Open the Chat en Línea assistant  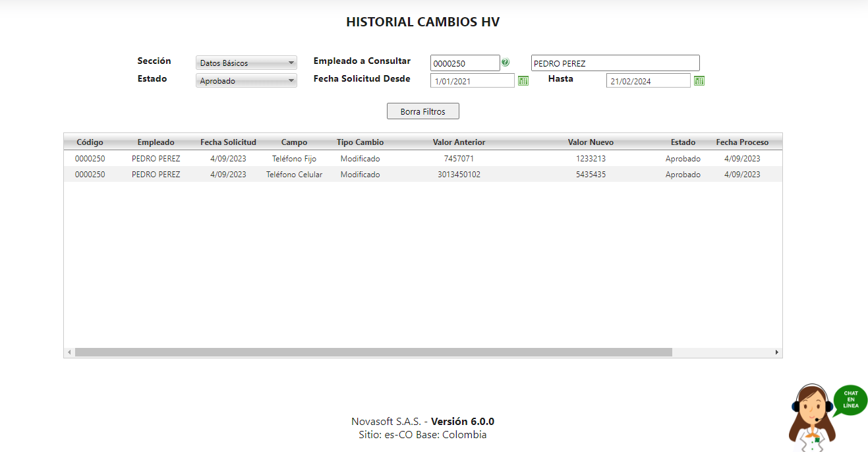point(828,416)
